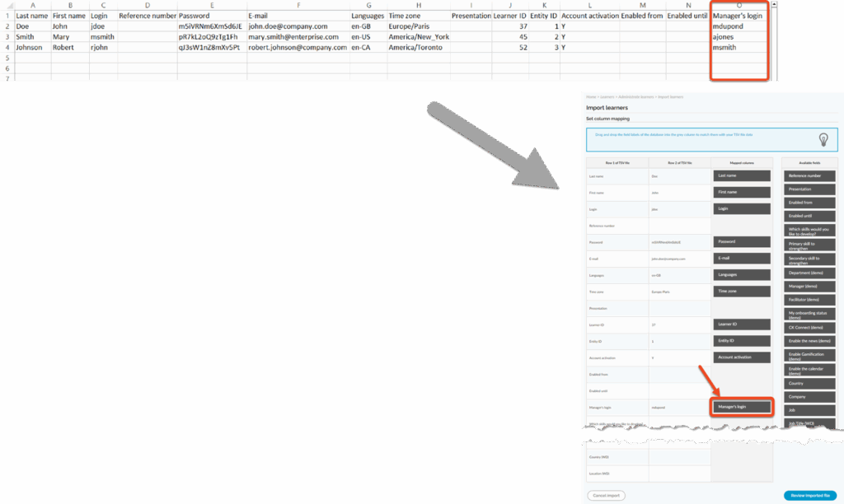Open the Learners breadcrumb link
The image size is (844, 504).
607,97
